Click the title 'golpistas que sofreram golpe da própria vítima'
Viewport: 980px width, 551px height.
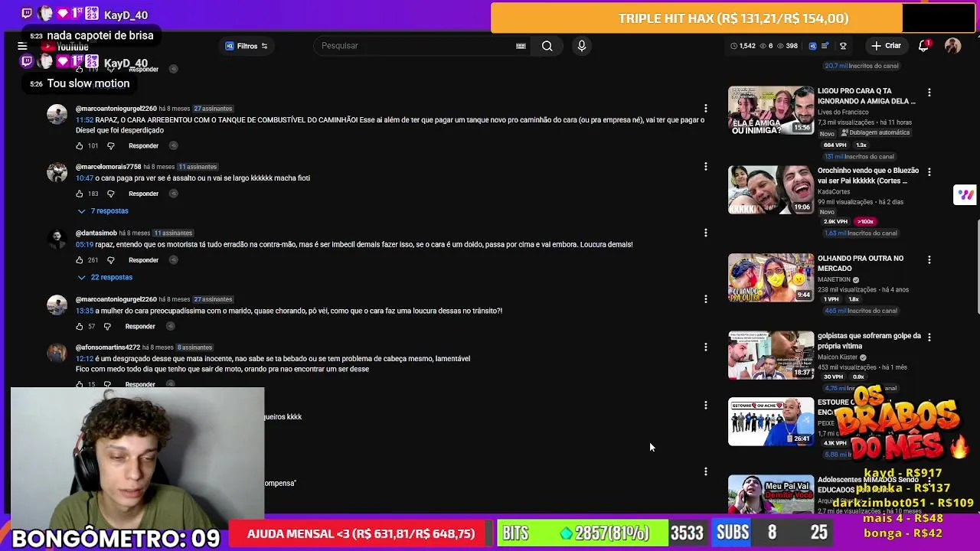(x=868, y=341)
